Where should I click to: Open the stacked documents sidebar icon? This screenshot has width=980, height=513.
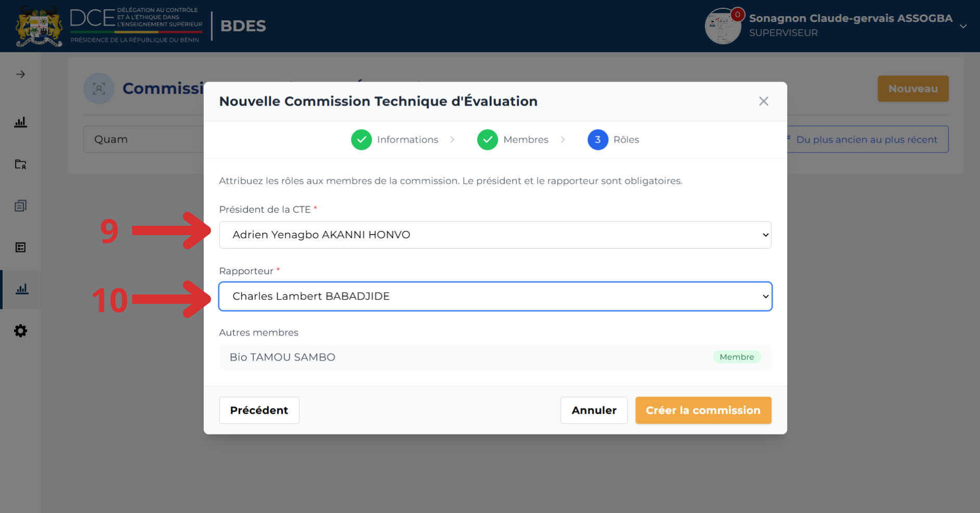pyautogui.click(x=20, y=206)
